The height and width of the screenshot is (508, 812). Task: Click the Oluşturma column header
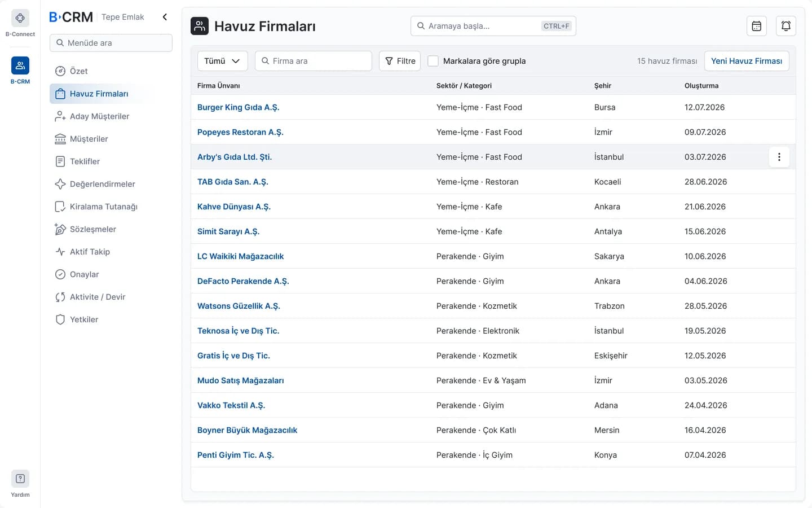tap(701, 86)
